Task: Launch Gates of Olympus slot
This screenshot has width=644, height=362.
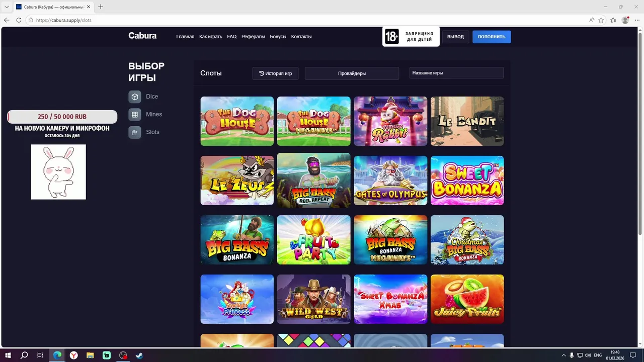Action: click(390, 180)
